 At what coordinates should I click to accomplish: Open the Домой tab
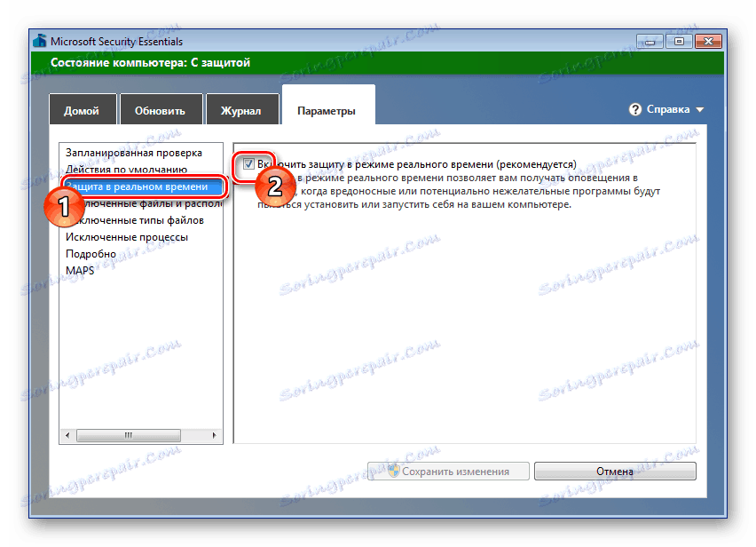(x=83, y=110)
